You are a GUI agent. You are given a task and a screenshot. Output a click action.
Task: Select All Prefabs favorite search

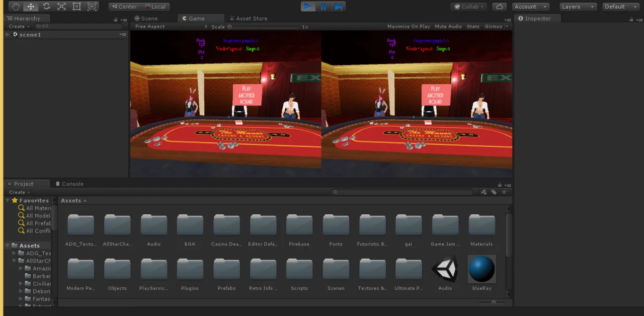(x=35, y=223)
